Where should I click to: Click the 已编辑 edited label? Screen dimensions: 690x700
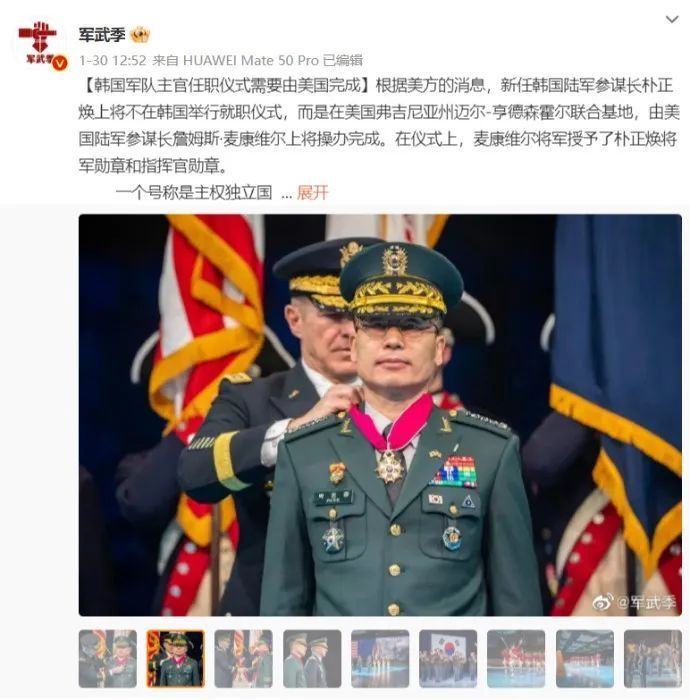[343, 60]
